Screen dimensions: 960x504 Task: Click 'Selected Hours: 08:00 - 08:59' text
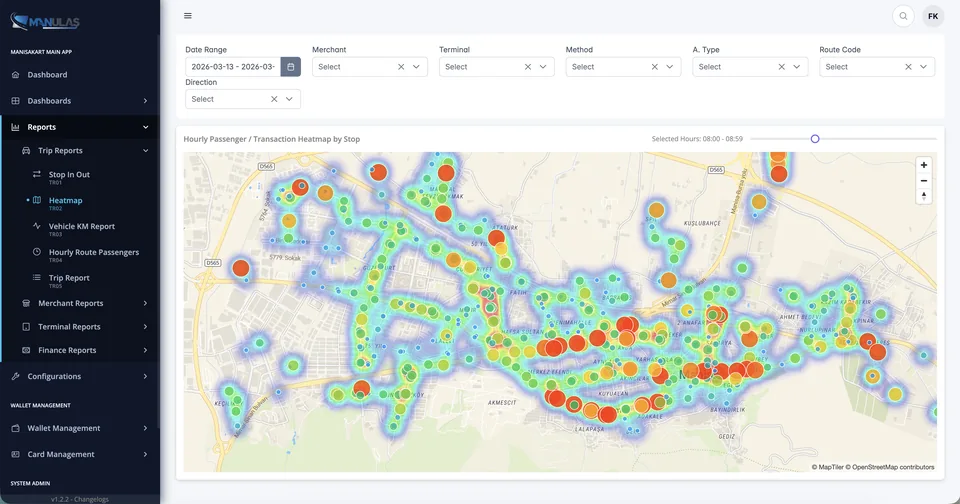pos(697,139)
